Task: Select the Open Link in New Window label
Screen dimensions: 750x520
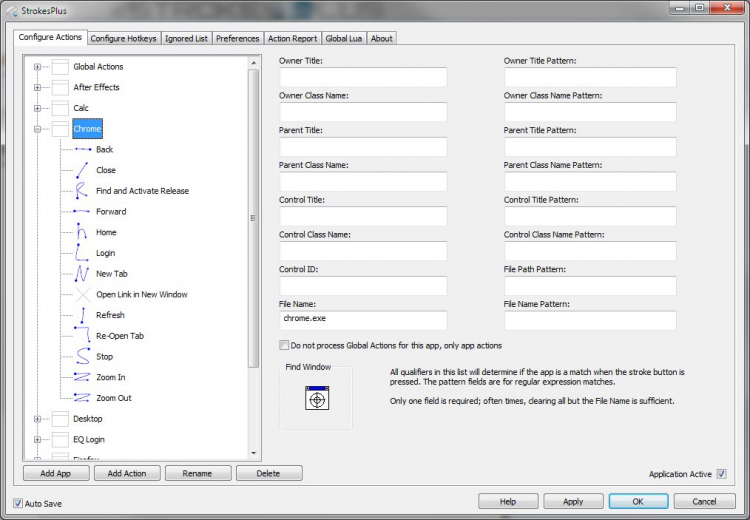Action: [142, 294]
